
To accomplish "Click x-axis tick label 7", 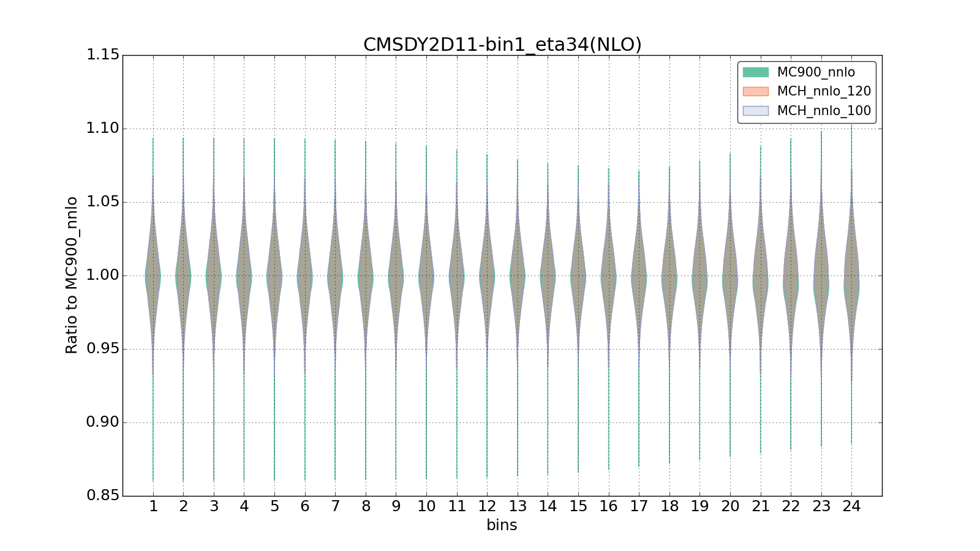I will point(335,507).
